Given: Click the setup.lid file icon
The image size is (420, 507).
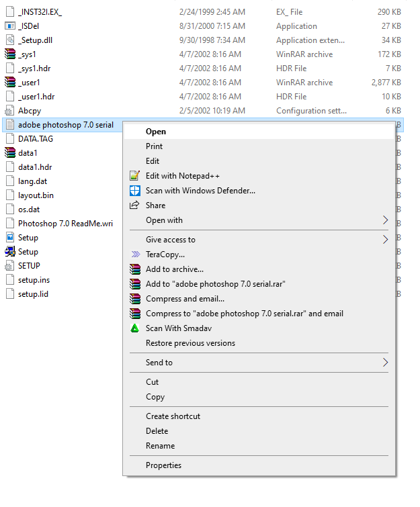Looking at the screenshot, I should 10,294.
